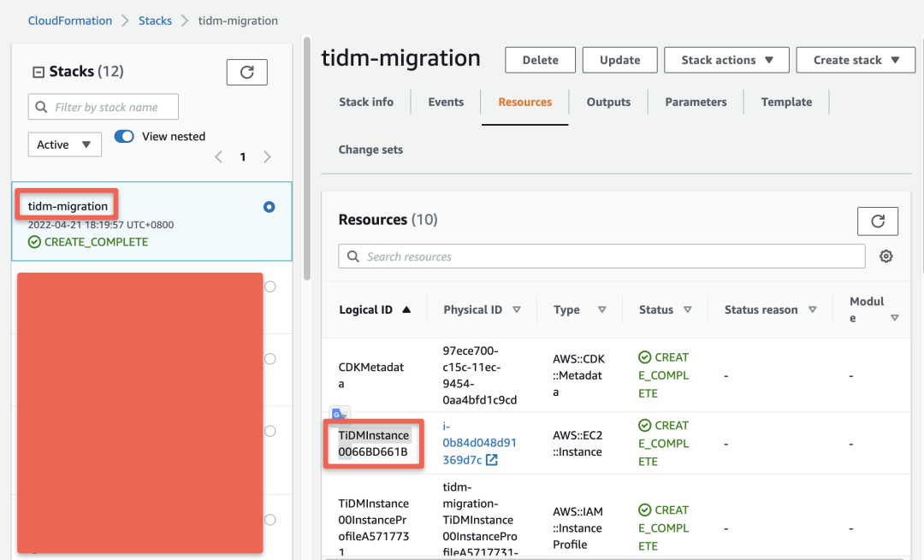Open EC2 instance external link icon
The height and width of the screenshot is (560, 924).
492,460
